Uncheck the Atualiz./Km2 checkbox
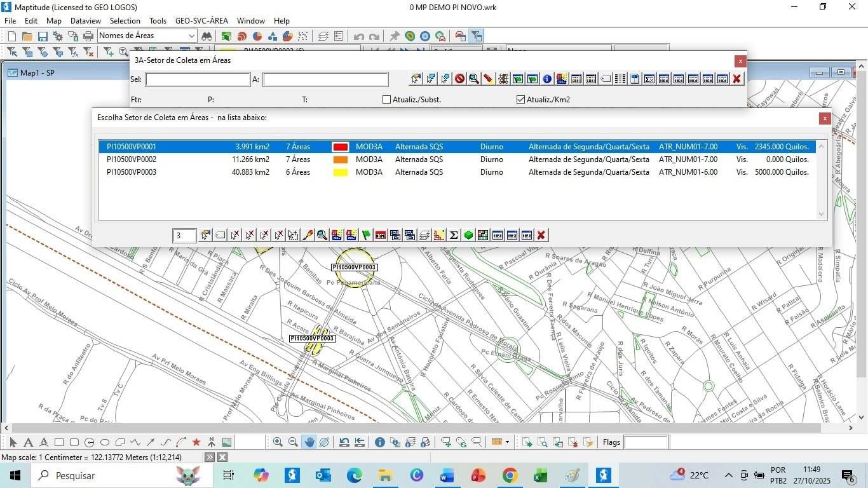Image resolution: width=868 pixels, height=488 pixels. point(521,100)
